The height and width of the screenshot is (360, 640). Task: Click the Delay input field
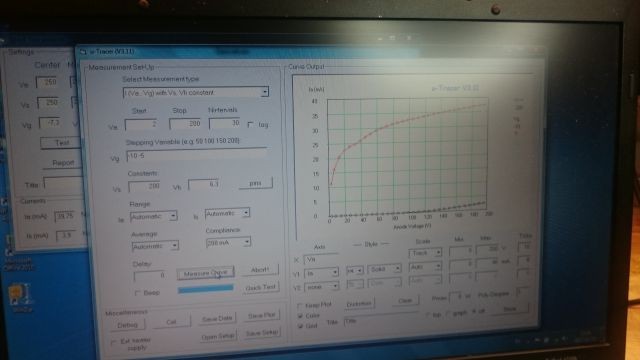coord(150,276)
